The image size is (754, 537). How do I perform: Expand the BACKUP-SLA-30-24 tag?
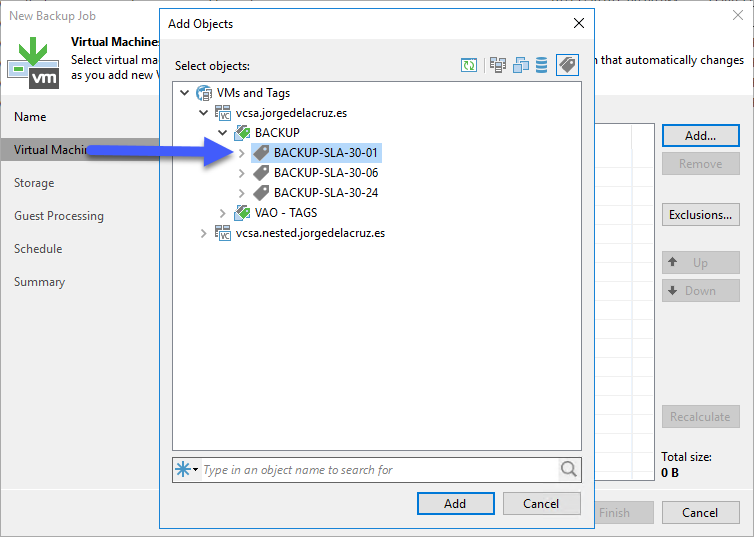point(242,193)
